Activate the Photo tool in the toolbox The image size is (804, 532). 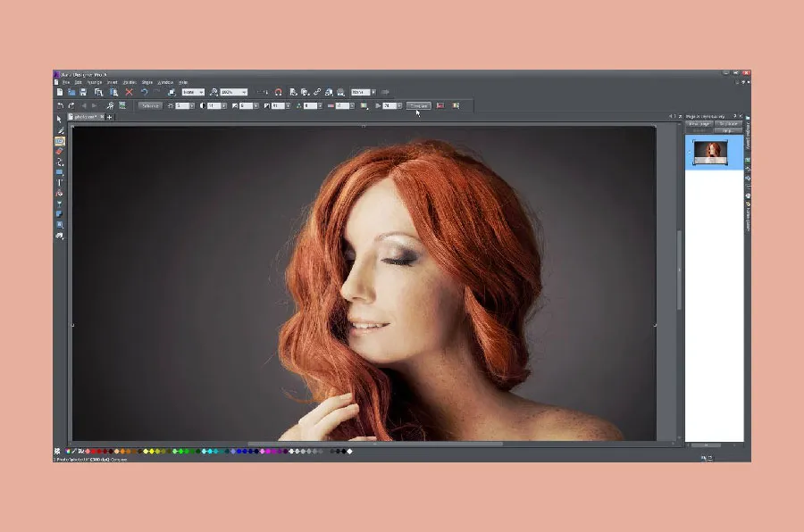[59, 141]
